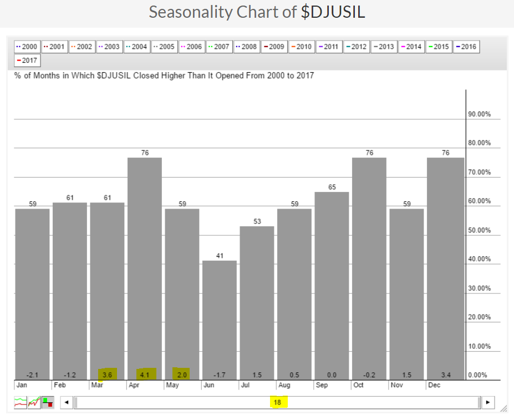
Task: Click the year range slider showing 18
Action: click(278, 402)
